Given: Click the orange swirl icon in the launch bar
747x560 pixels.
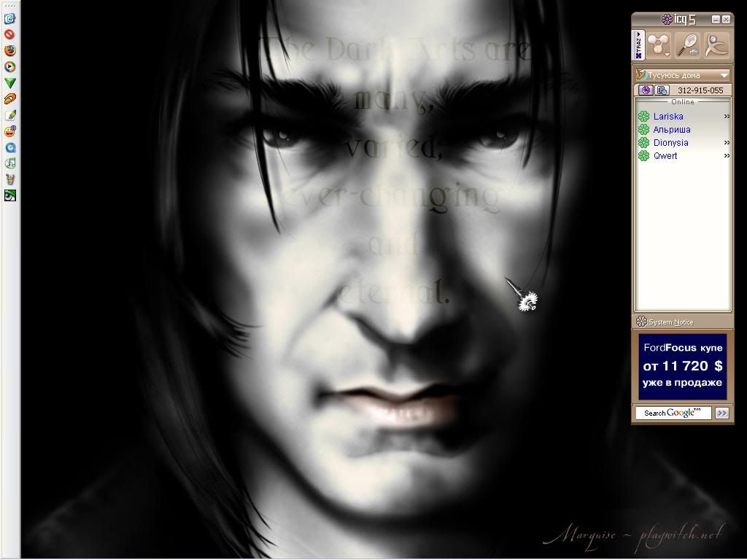Looking at the screenshot, I should click(x=10, y=98).
